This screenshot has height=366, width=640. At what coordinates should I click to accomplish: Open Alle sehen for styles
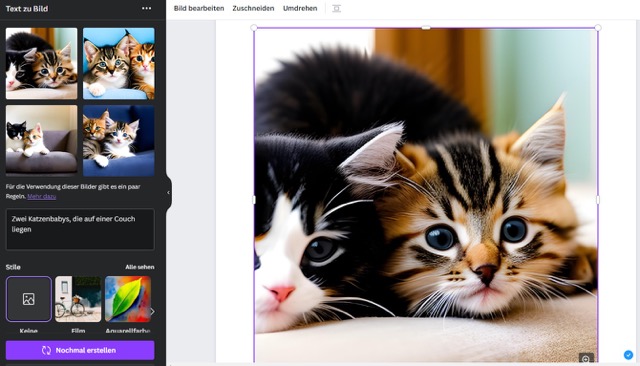click(x=140, y=267)
